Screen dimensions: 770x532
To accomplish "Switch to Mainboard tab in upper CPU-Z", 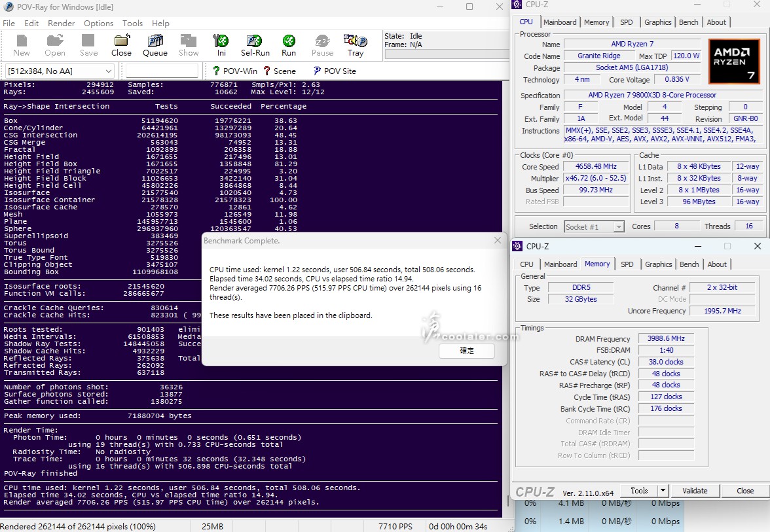I will (x=560, y=22).
